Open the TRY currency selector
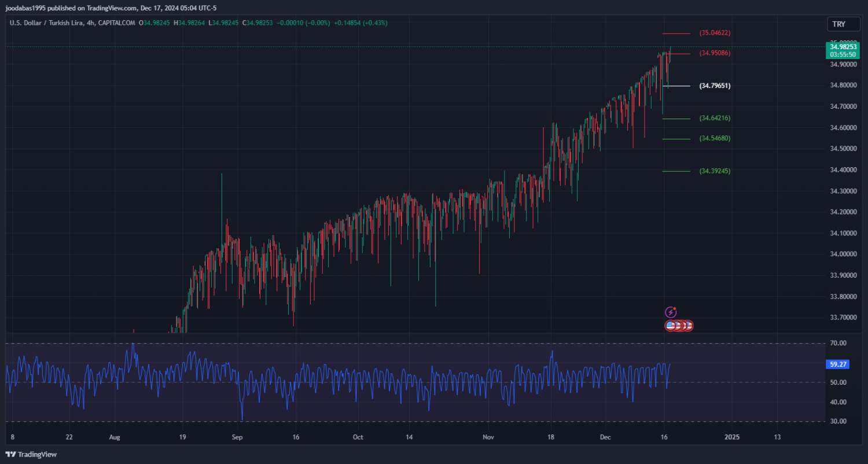The image size is (868, 464). click(x=838, y=24)
